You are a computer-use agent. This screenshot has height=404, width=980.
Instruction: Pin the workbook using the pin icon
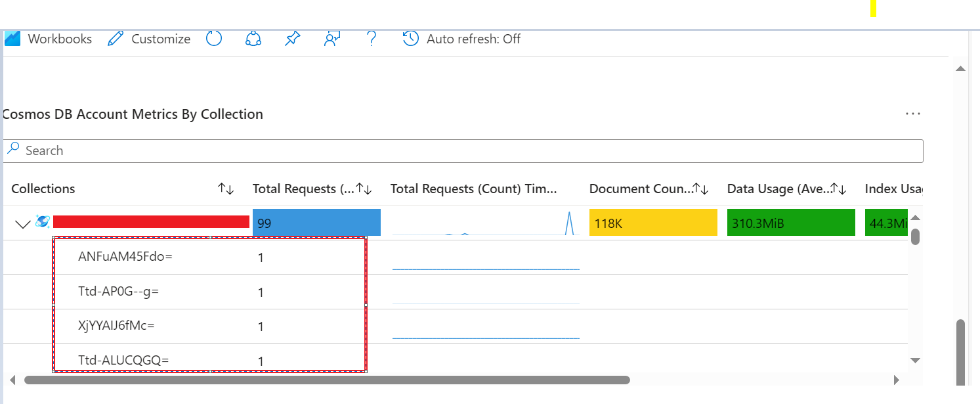pos(292,39)
